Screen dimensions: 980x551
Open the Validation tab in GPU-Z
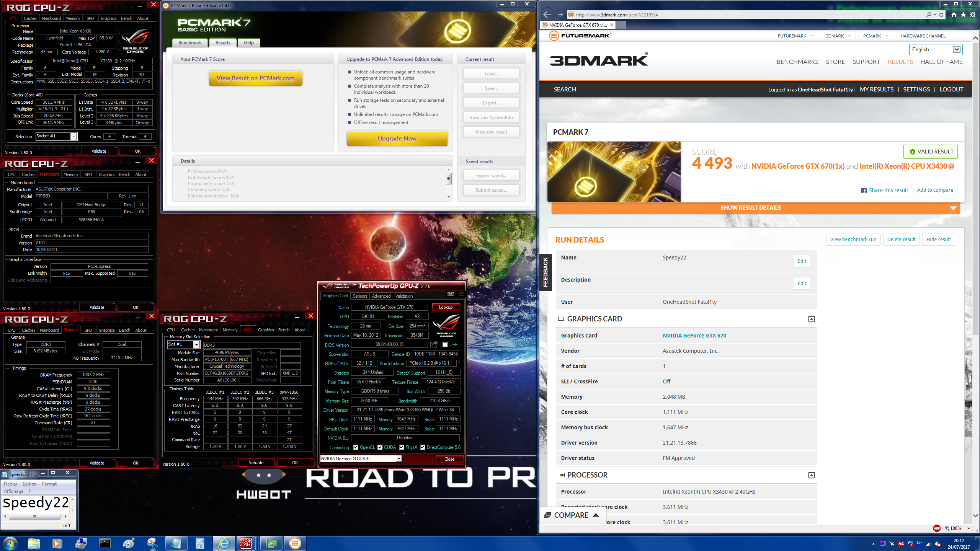point(404,296)
